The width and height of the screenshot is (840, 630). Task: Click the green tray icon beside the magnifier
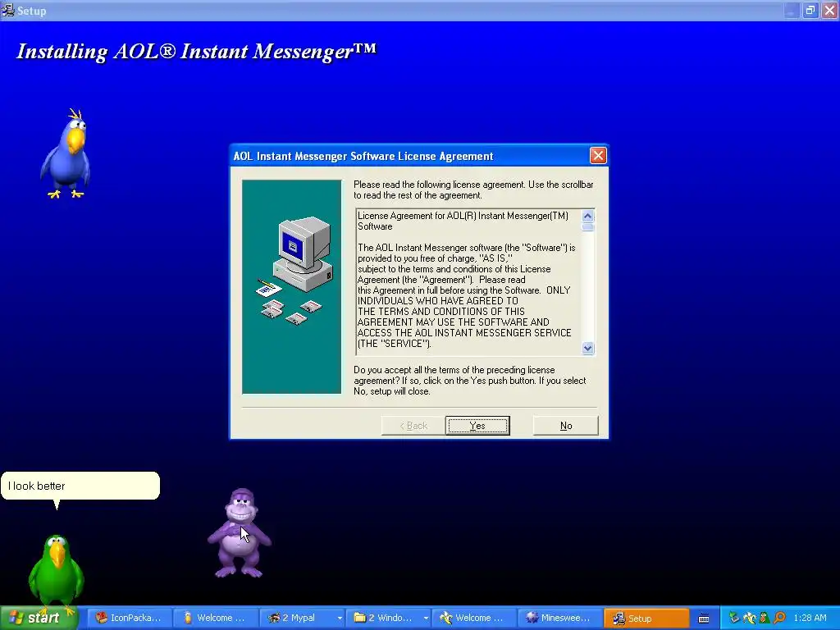click(x=765, y=618)
